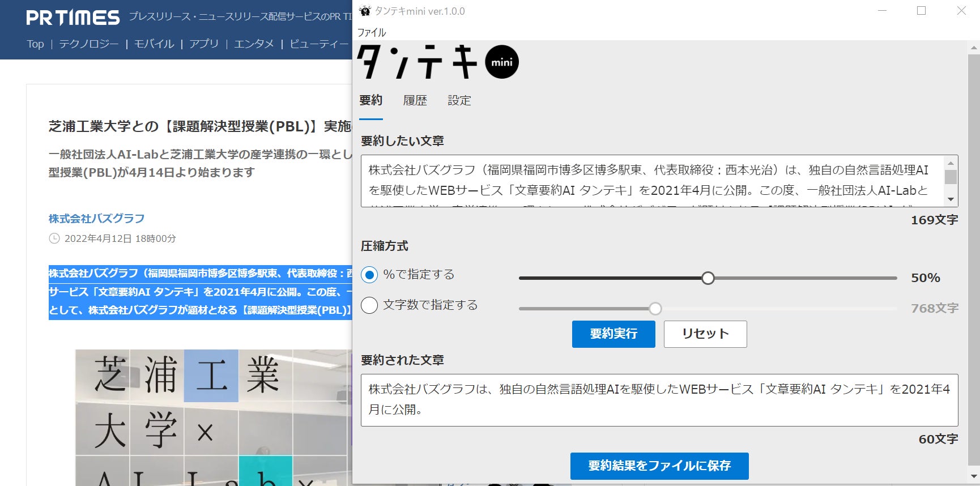
Task: Open アプリ category in PR TIMES
Action: pos(204,44)
